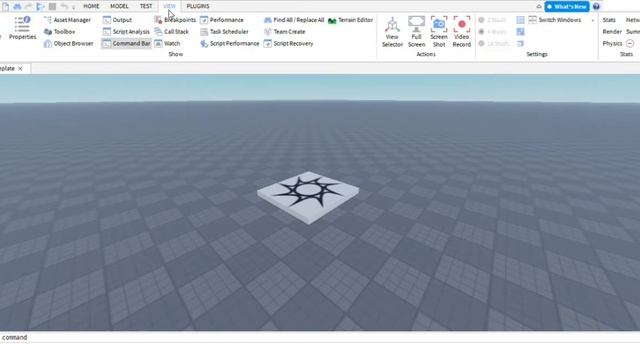
Task: Start Video Record
Action: coord(462,32)
